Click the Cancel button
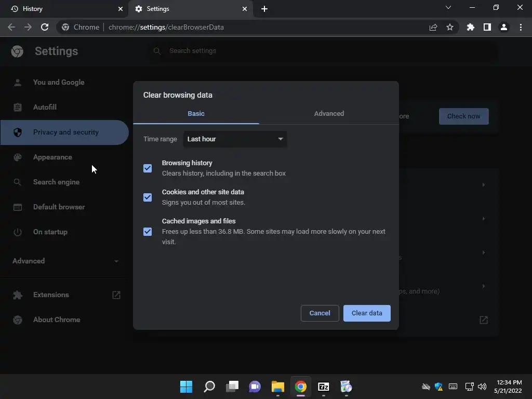 coord(320,313)
